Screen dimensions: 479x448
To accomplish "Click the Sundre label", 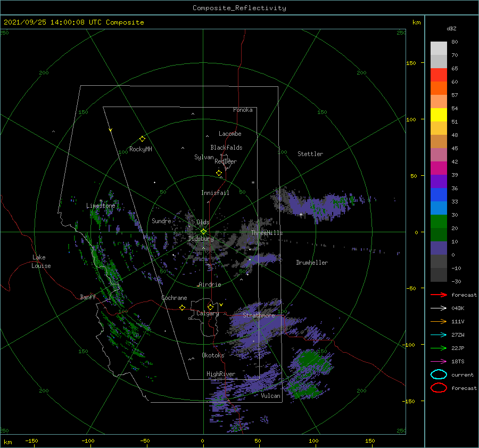I will click(x=161, y=221).
